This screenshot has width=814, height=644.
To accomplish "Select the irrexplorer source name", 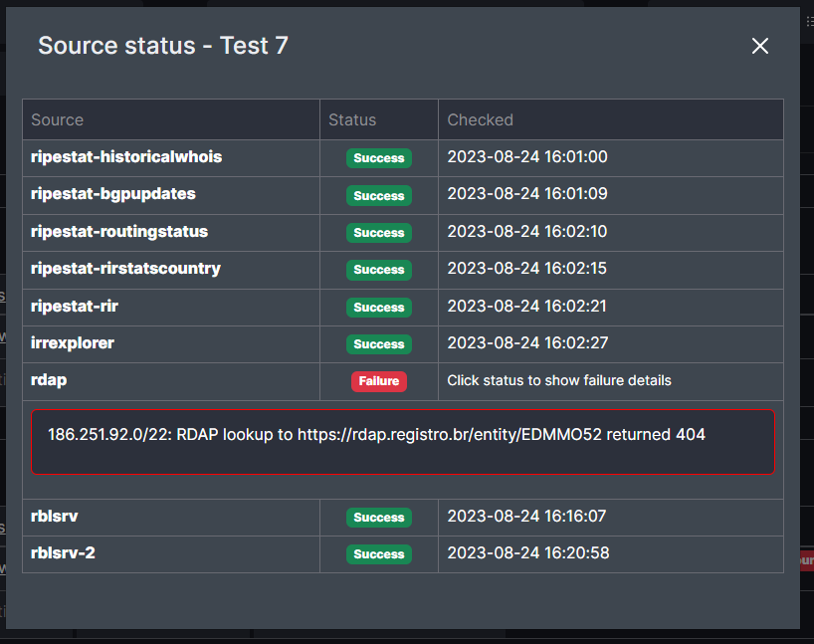I will pyautogui.click(x=73, y=343).
